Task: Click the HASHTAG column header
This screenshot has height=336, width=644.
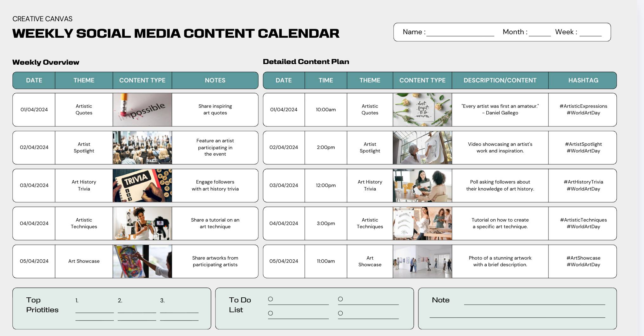Action: 583,80
